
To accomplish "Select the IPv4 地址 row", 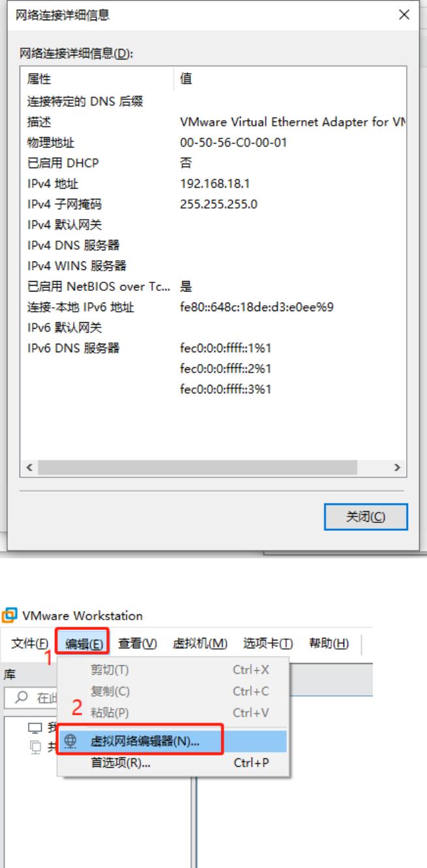I will [x=213, y=184].
